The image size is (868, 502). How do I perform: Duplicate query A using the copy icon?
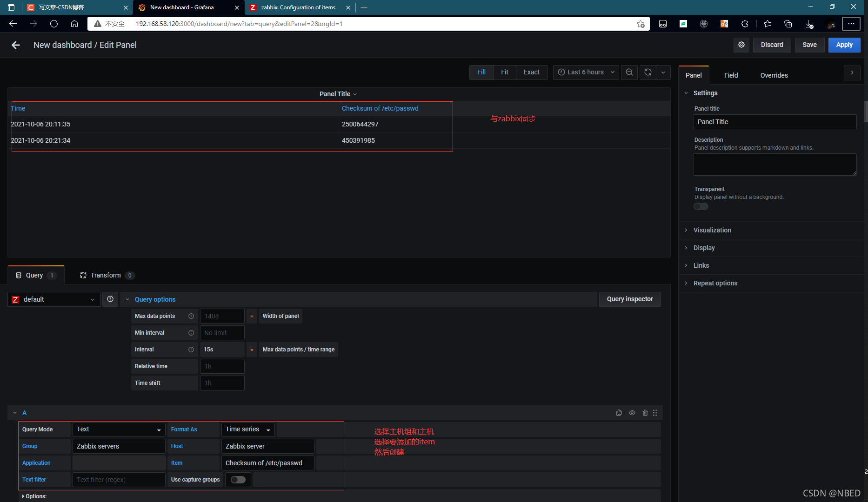coord(619,413)
